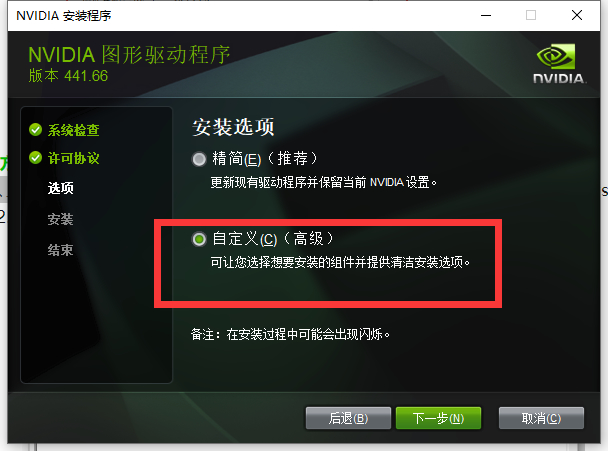Screen dimensions: 608x451
Task: Click the NVIDIA logo icon
Action: 558,63
